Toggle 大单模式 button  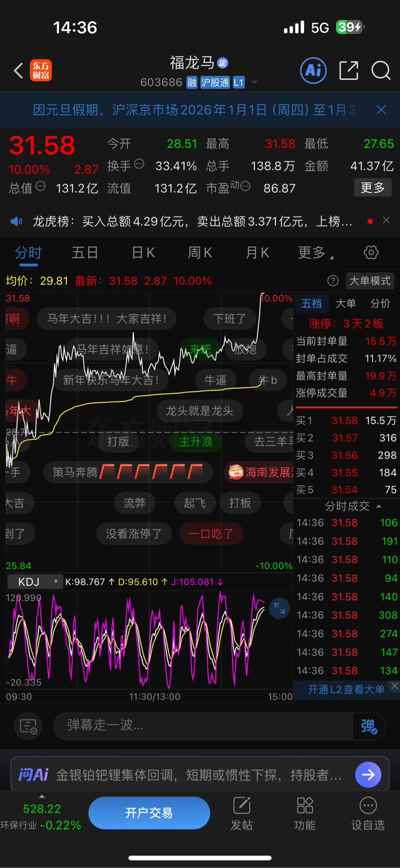tap(370, 281)
